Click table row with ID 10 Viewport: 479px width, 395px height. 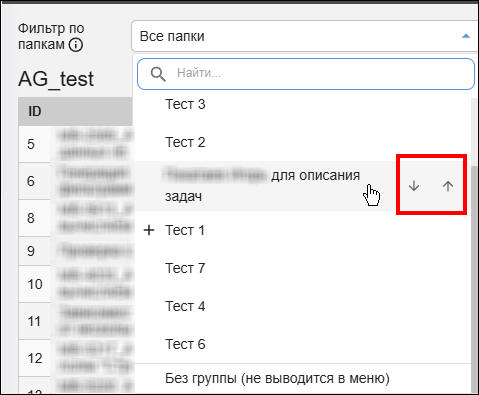(x=76, y=284)
